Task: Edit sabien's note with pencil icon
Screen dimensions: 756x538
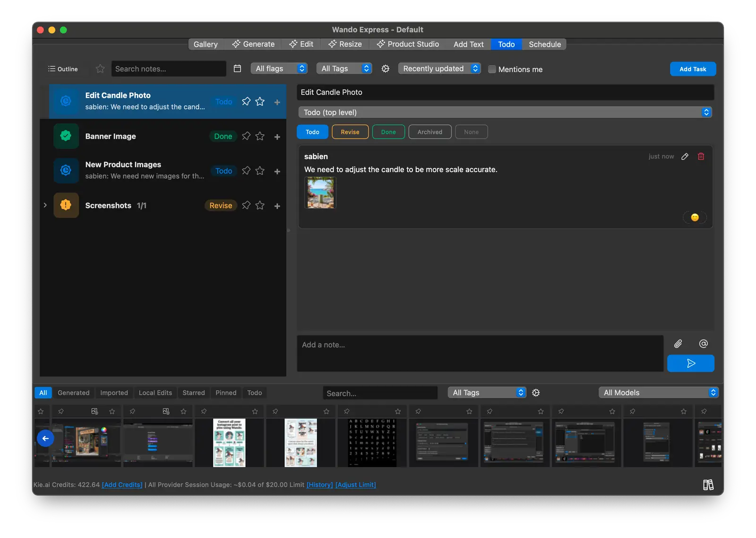Action: [x=685, y=156]
